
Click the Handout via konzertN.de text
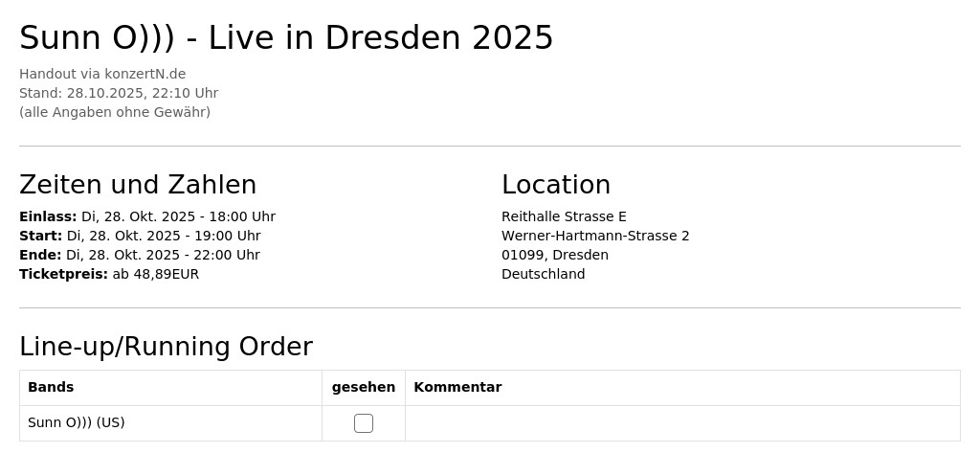point(102,74)
